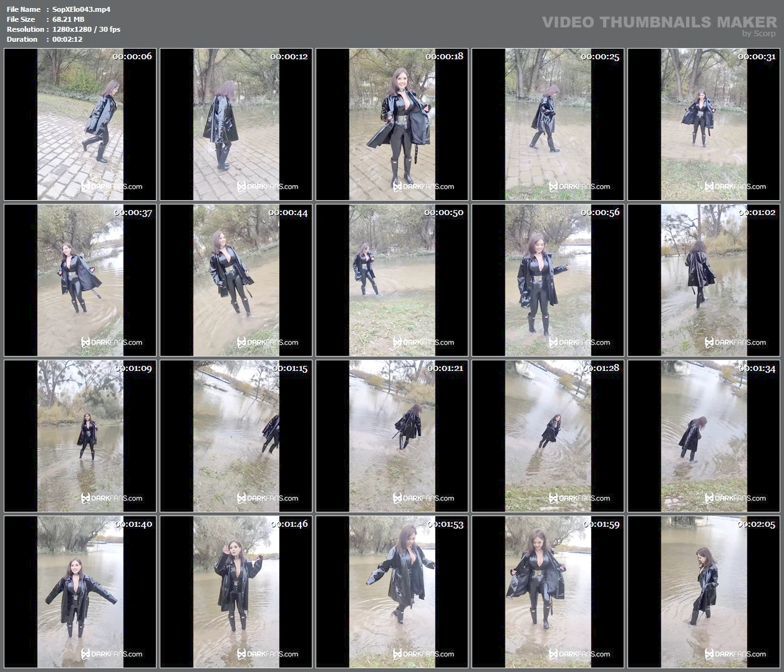
Task: Select the thumbnail at 00:01:34
Action: [x=704, y=436]
